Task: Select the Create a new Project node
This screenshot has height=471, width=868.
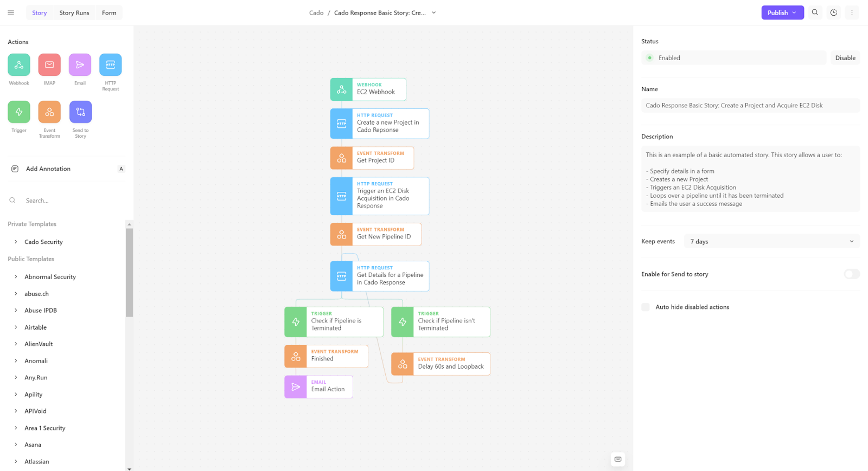Action: pos(380,124)
